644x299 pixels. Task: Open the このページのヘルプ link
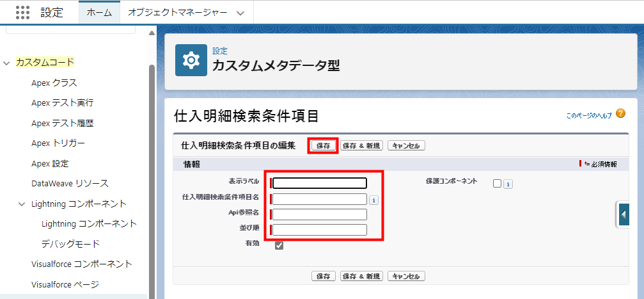tap(588, 116)
